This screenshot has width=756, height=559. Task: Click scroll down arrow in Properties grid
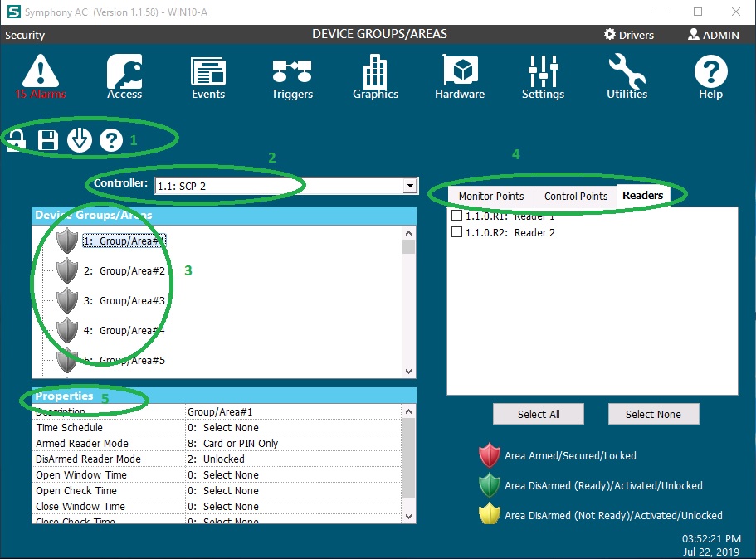pyautogui.click(x=409, y=517)
